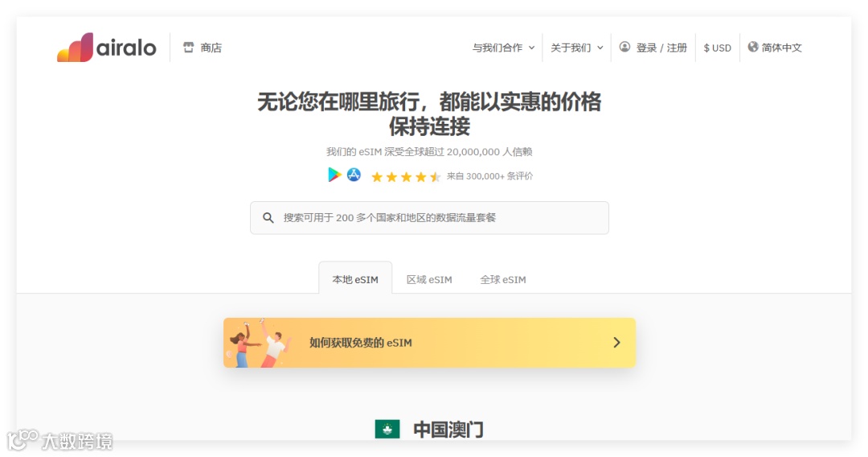The height and width of the screenshot is (457, 868).
Task: Click the user account icon
Action: pos(624,47)
